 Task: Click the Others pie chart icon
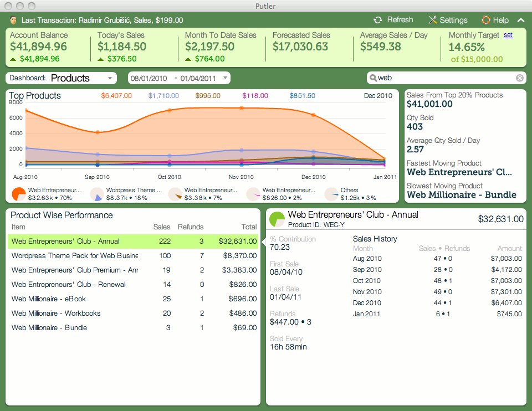pos(331,194)
